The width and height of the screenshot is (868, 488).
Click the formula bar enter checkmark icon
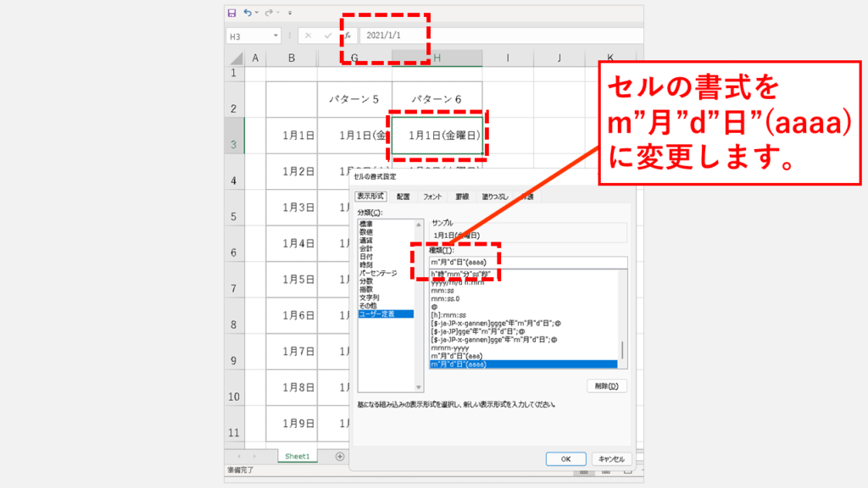click(x=327, y=36)
